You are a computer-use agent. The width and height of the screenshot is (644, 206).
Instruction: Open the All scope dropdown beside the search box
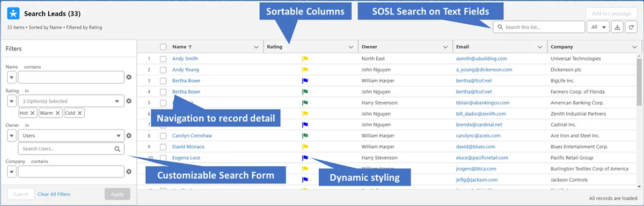(x=598, y=27)
